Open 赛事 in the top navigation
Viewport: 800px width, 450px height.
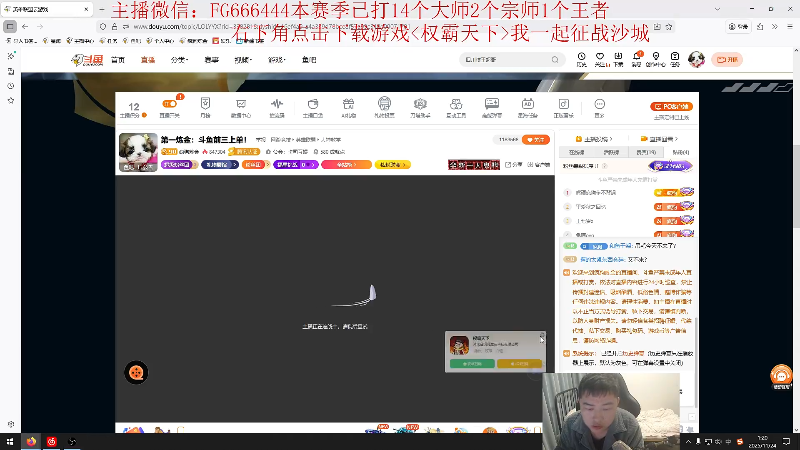coord(211,60)
